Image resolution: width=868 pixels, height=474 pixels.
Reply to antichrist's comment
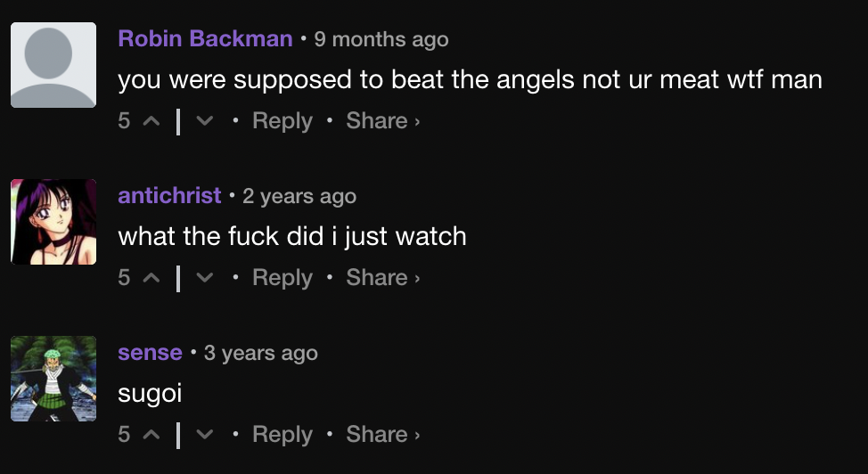point(283,278)
